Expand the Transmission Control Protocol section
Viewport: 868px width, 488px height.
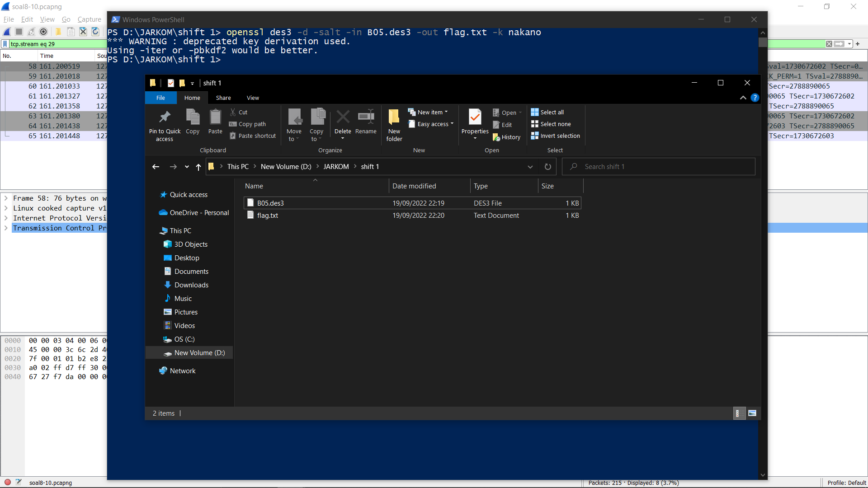(6, 228)
